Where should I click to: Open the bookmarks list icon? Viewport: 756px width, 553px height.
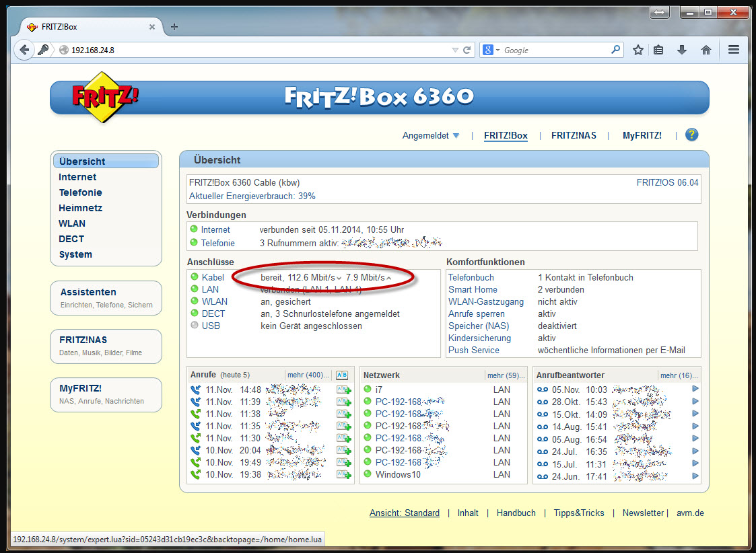pyautogui.click(x=658, y=50)
